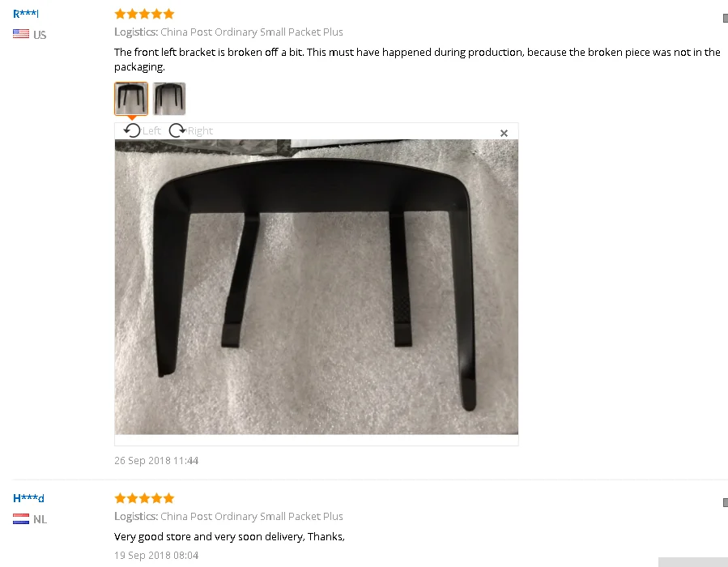Click the 'Left' rotate label
728x567 pixels.
coord(151,131)
